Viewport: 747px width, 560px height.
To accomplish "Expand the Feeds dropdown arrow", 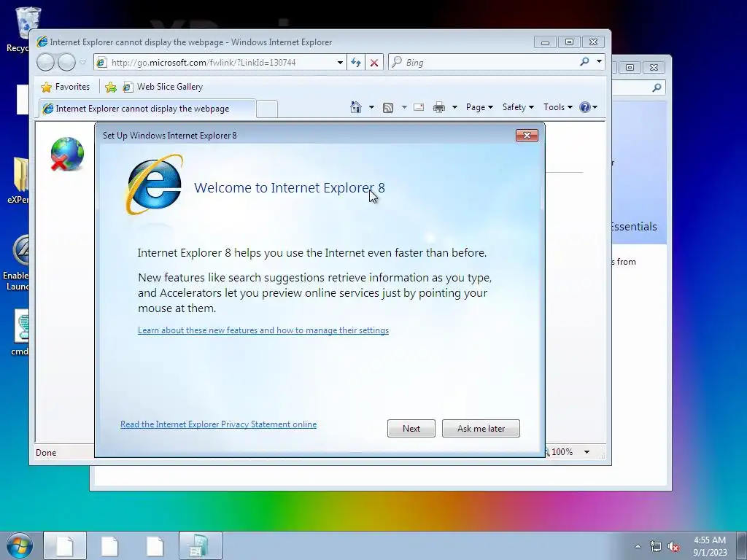I will tap(404, 107).
